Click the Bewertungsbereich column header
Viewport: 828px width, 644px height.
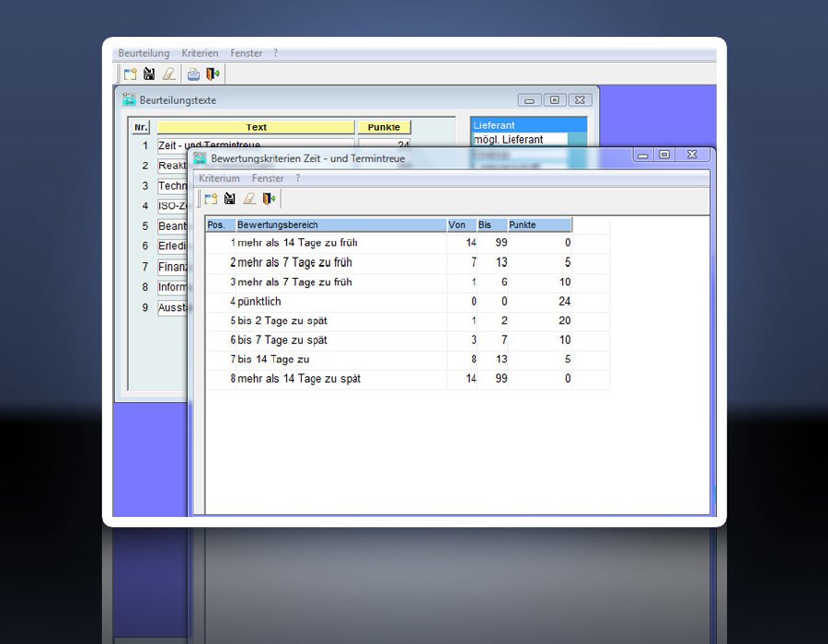tap(341, 224)
